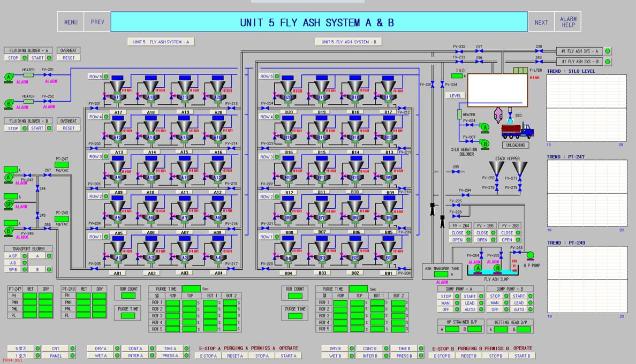
Task: Click the silo level fill display
Action: (497, 90)
